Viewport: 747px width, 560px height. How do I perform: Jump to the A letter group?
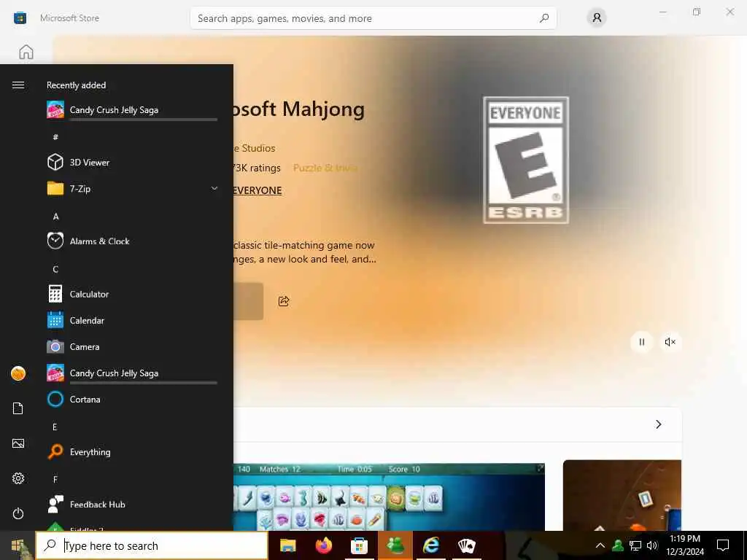[x=55, y=217]
